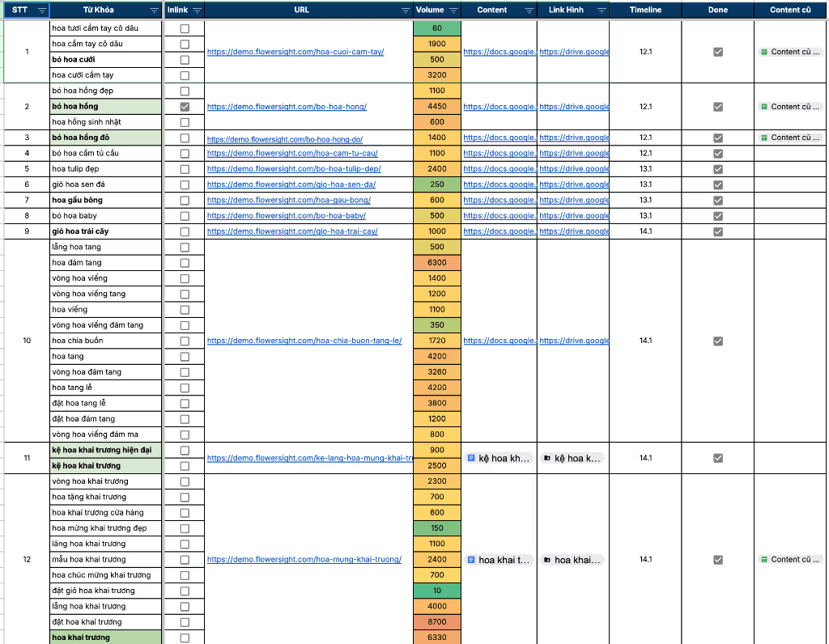Select keyword cell mẫu hoa khai trương
829x644 pixels.
coord(106,560)
